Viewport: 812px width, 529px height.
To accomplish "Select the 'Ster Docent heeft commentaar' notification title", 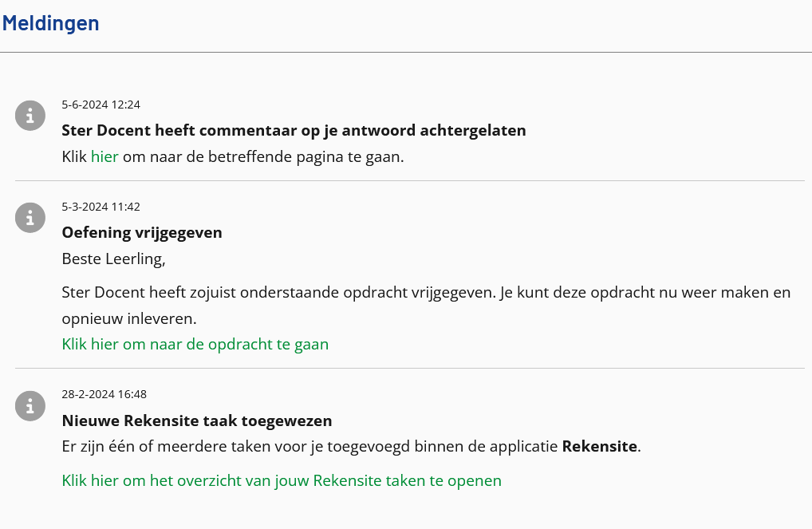I will pos(294,130).
